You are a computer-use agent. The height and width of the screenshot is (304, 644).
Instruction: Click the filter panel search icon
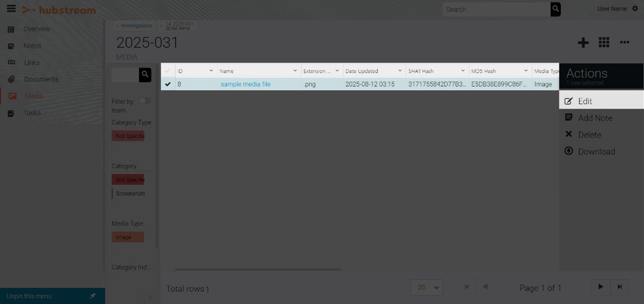(145, 75)
